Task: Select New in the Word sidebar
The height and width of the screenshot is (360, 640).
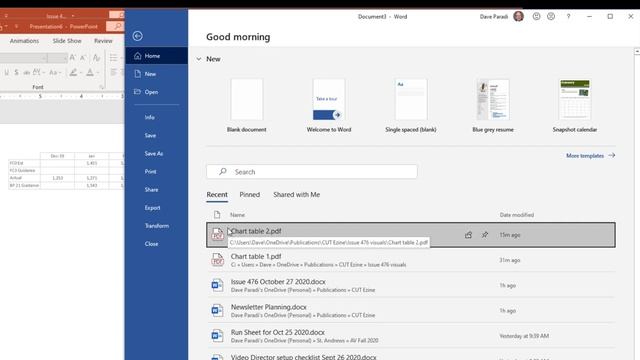Action: tap(156, 74)
